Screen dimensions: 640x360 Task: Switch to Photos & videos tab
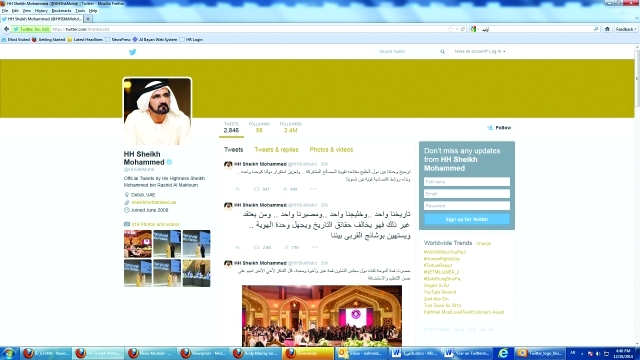pos(331,150)
